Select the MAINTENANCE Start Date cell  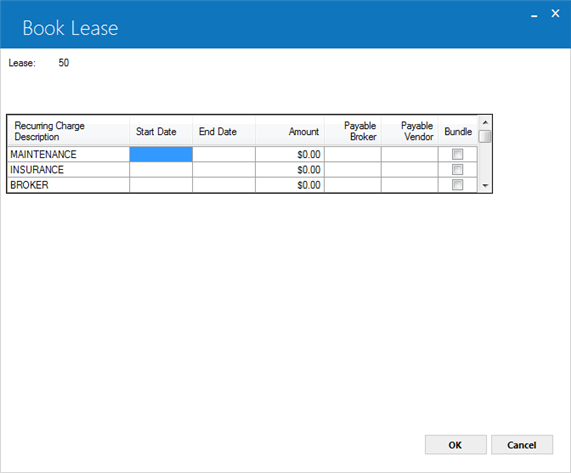161,154
